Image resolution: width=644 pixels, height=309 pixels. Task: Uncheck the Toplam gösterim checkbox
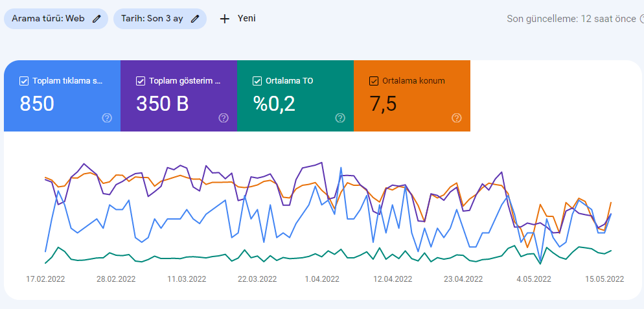click(x=141, y=81)
